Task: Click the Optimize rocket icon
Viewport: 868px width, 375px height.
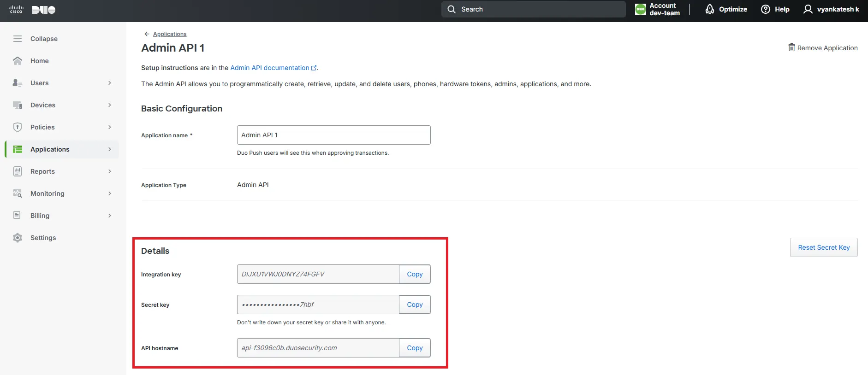Action: [710, 9]
